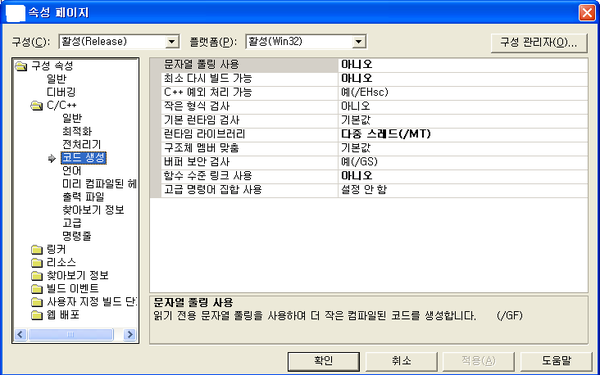Click the tree horizontal scrollbar thumb

pyautogui.click(x=71, y=334)
